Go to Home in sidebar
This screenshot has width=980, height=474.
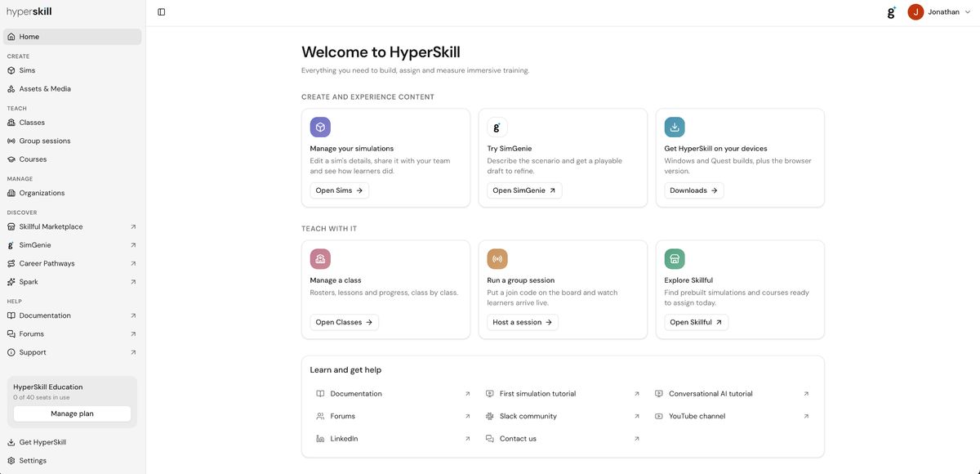[x=73, y=37]
